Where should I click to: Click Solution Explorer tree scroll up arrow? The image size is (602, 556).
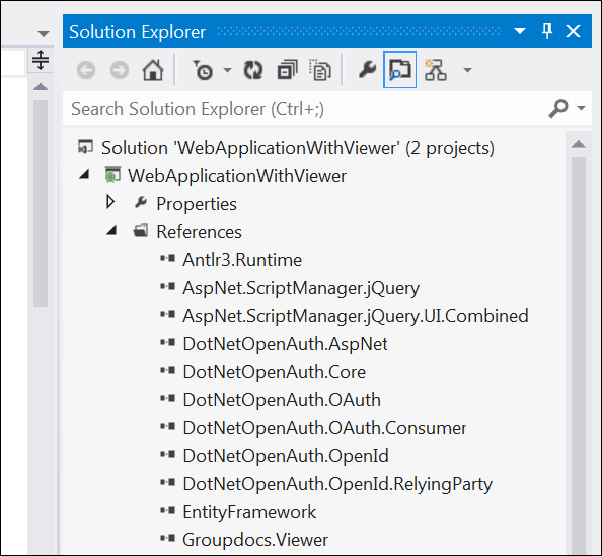(579, 144)
